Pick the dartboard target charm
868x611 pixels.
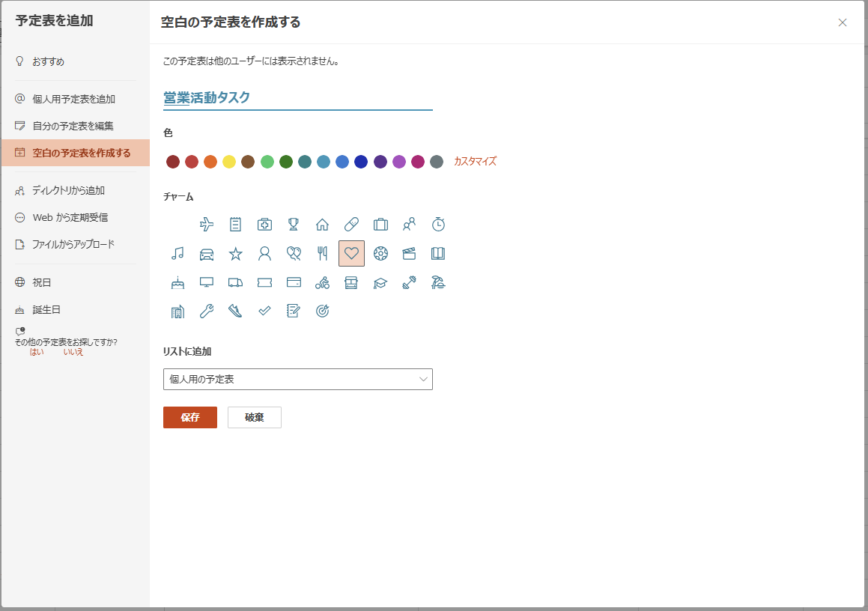tap(322, 311)
